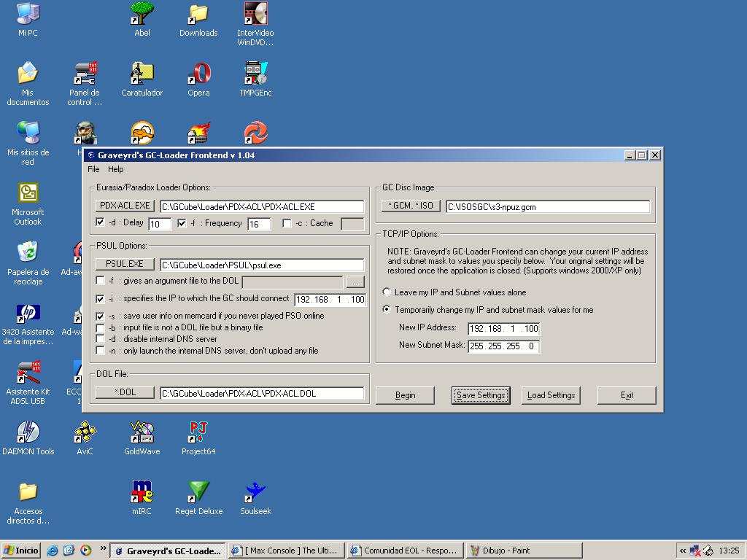This screenshot has width=747, height=560.
Task: Switch to Comunidad EOL taskbar window
Action: (405, 551)
